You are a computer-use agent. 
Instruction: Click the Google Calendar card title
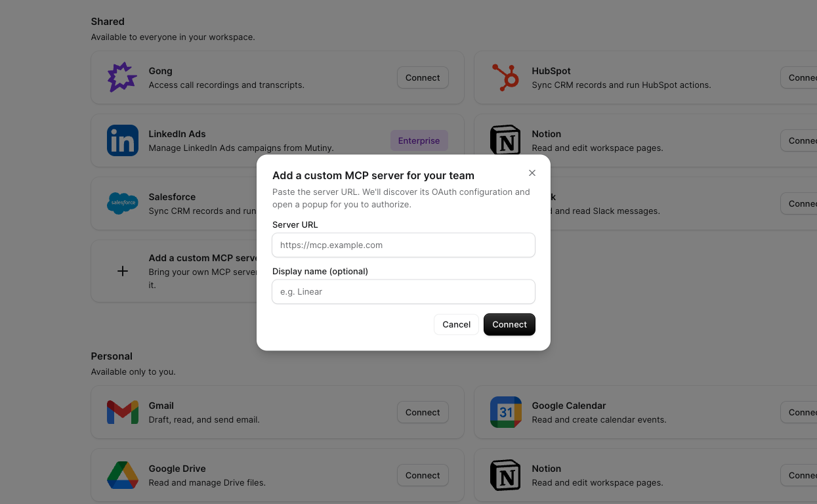(x=569, y=406)
